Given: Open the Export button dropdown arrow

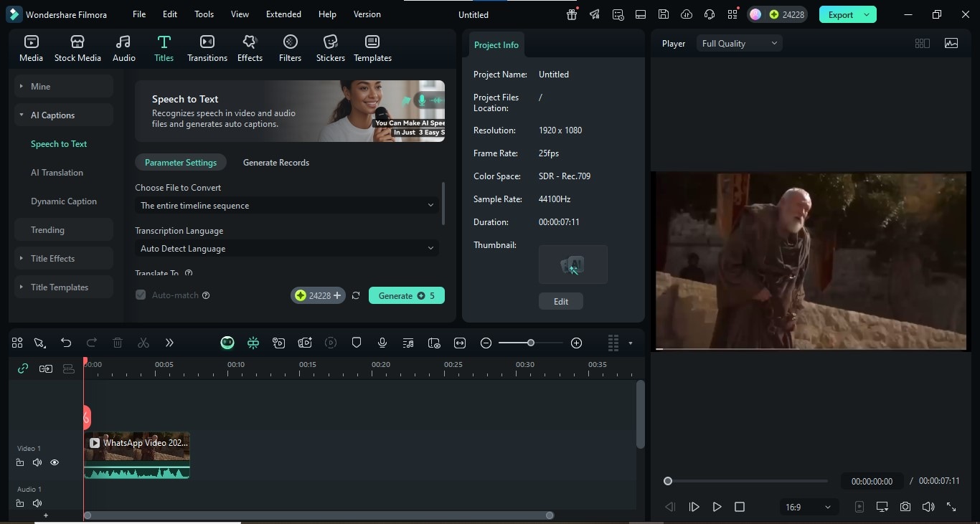Looking at the screenshot, I should tap(867, 14).
